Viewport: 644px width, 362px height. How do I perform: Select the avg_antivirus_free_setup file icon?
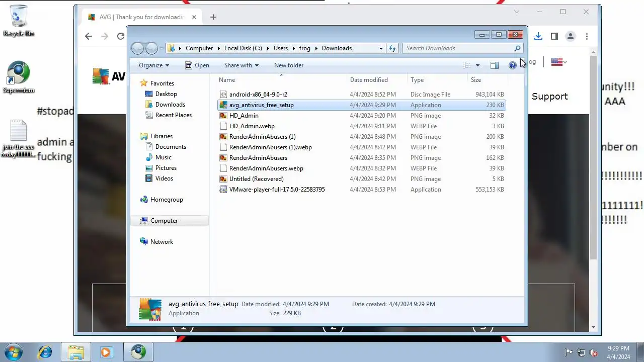(x=223, y=105)
